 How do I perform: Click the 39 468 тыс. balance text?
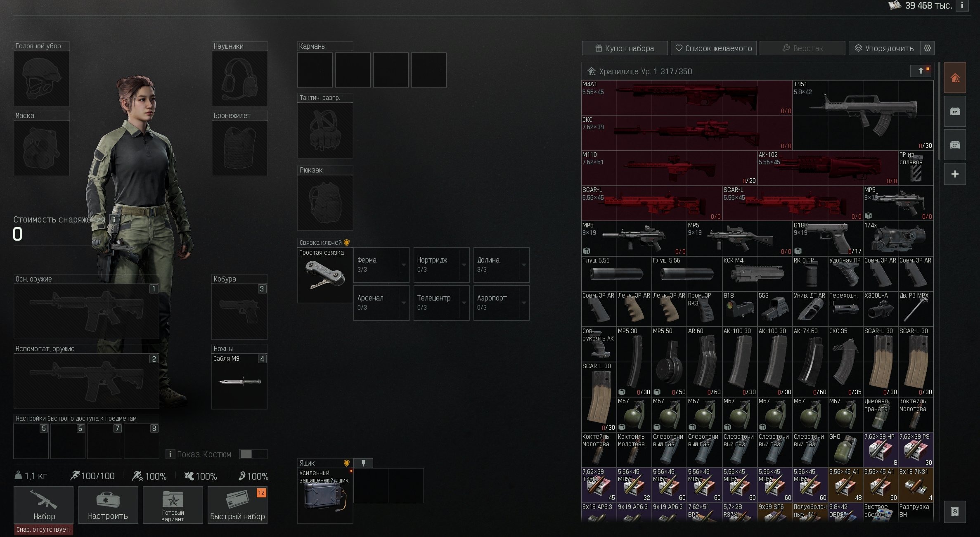coord(928,5)
